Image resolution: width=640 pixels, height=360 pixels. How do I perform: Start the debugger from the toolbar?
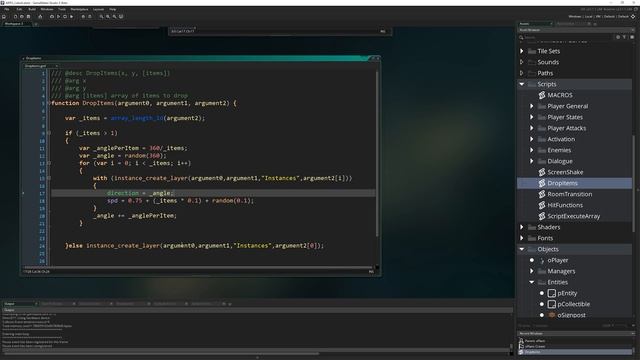pos(52,16)
